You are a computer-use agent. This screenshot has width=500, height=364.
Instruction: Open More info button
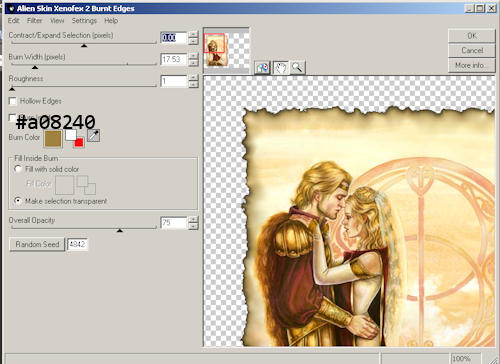pos(471,65)
